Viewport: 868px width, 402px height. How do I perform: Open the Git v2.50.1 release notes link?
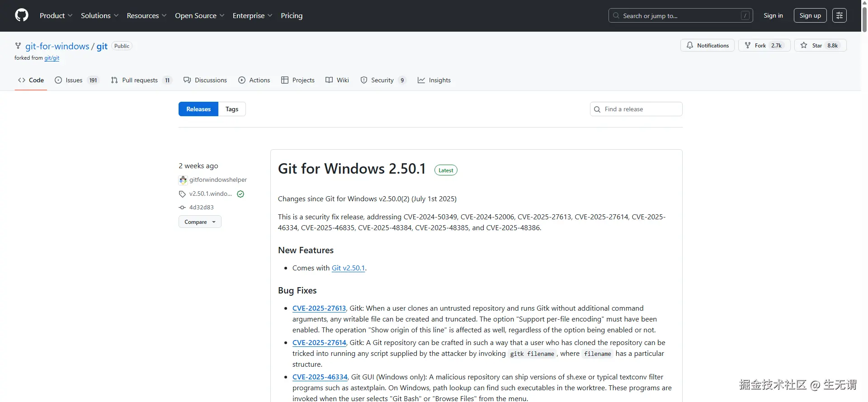[x=348, y=268]
